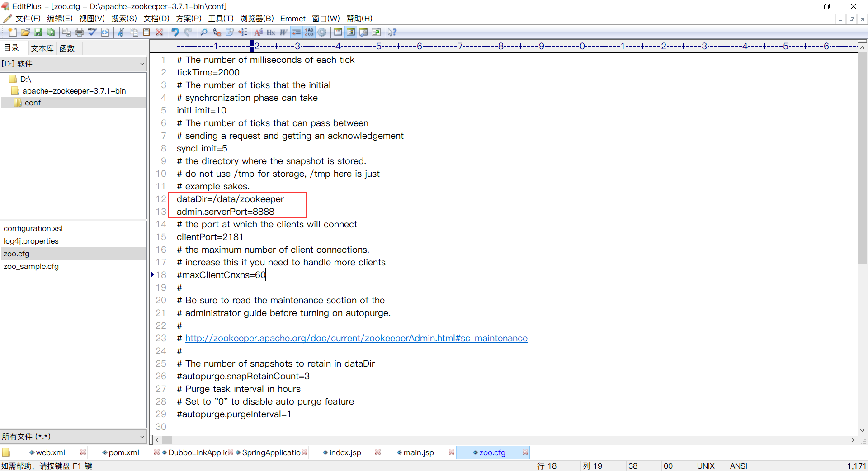Toggle Auto Indent toolbar button
The height and width of the screenshot is (471, 868).
[297, 32]
